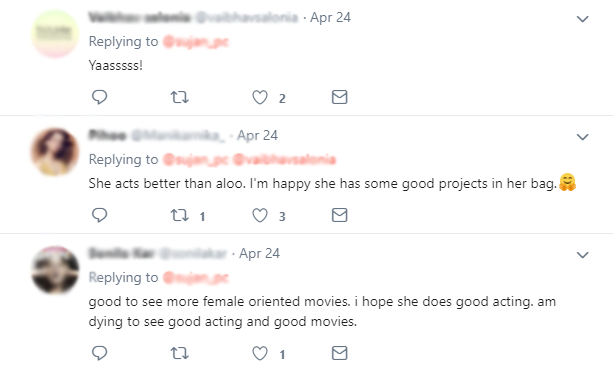Reply to the female oriented movies tweet
This screenshot has width=613, height=365.
pos(99,353)
